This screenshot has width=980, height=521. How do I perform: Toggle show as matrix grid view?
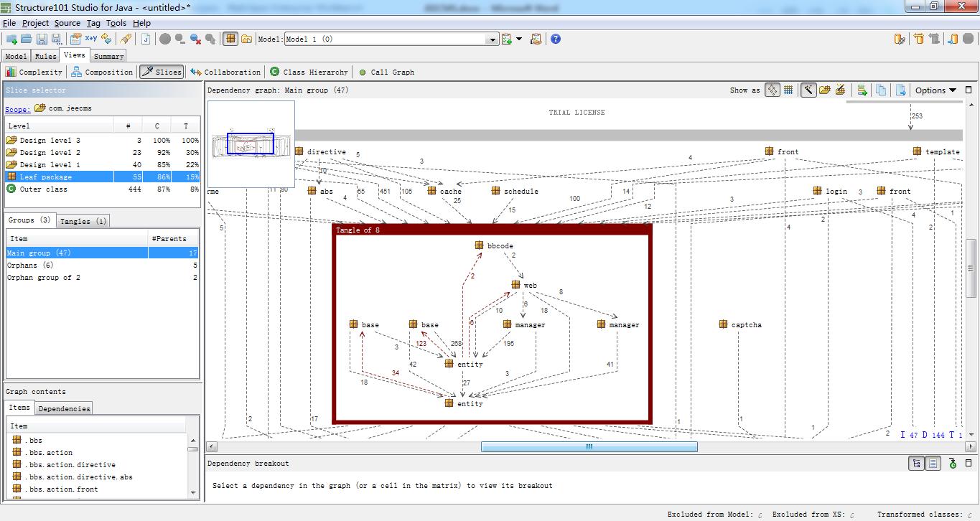788,90
